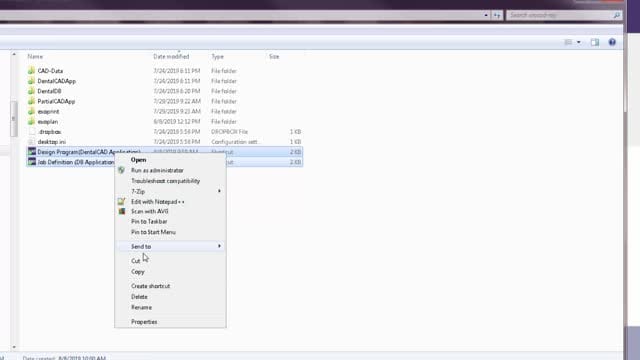Click the Run as administrator shield icon

pos(121,170)
